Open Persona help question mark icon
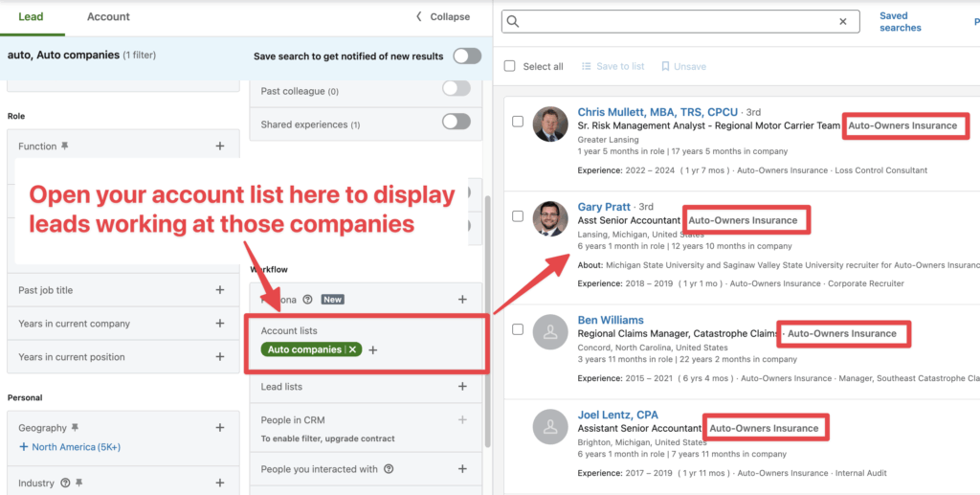Image resolution: width=980 pixels, height=495 pixels. pos(307,300)
